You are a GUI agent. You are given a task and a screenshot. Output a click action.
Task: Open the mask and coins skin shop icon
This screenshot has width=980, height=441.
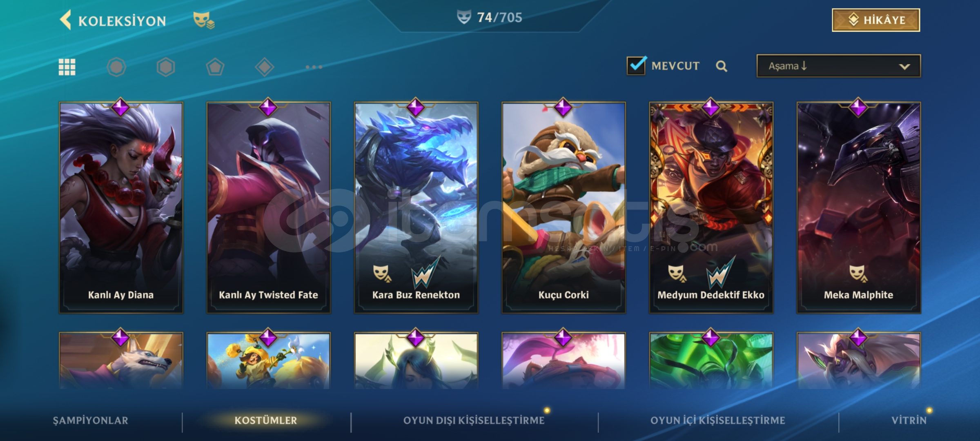click(204, 20)
